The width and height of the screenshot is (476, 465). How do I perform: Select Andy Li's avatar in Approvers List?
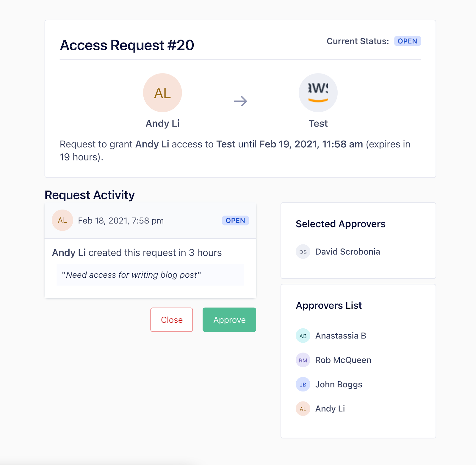pyautogui.click(x=303, y=409)
